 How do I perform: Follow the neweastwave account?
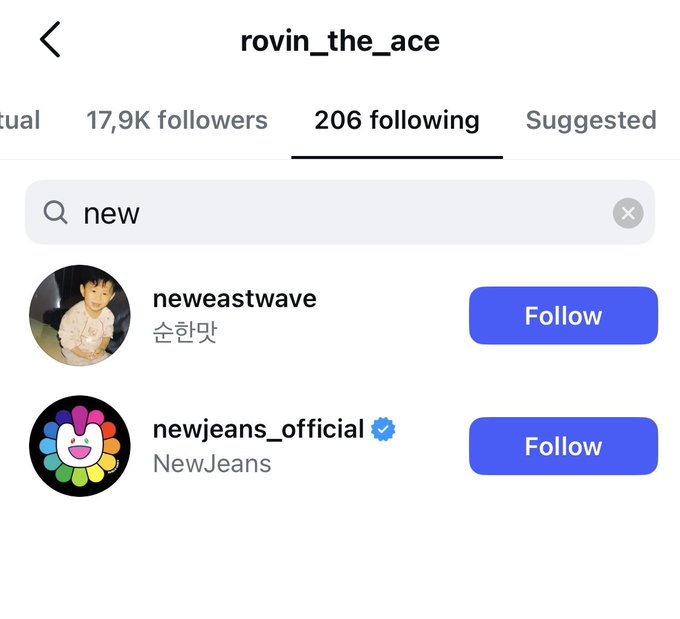(x=563, y=316)
